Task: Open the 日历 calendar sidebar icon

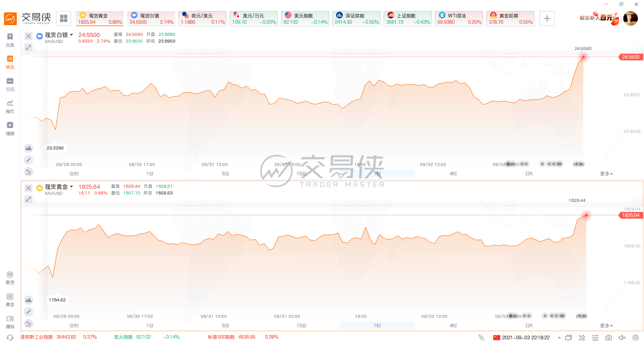Action: click(10, 84)
